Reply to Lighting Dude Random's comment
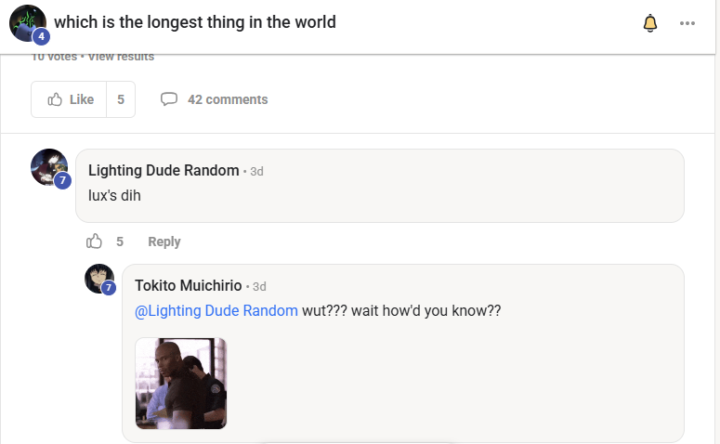720x444 pixels. [164, 242]
